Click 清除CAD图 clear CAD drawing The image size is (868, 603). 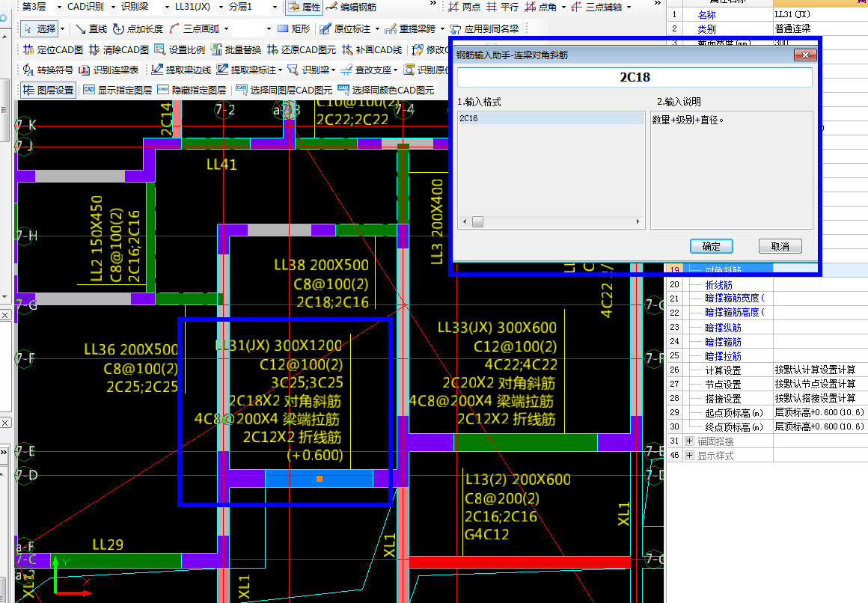coord(119,50)
